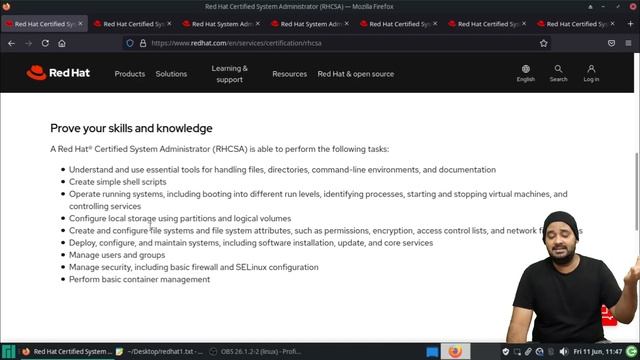Switch to the OBS 26.1.2 taskbar window

click(x=256, y=351)
